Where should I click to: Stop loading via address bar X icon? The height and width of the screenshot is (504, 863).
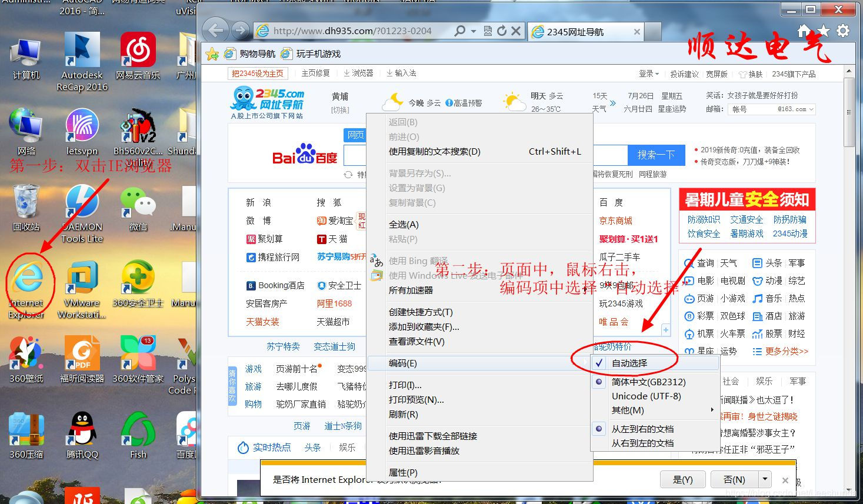515,31
